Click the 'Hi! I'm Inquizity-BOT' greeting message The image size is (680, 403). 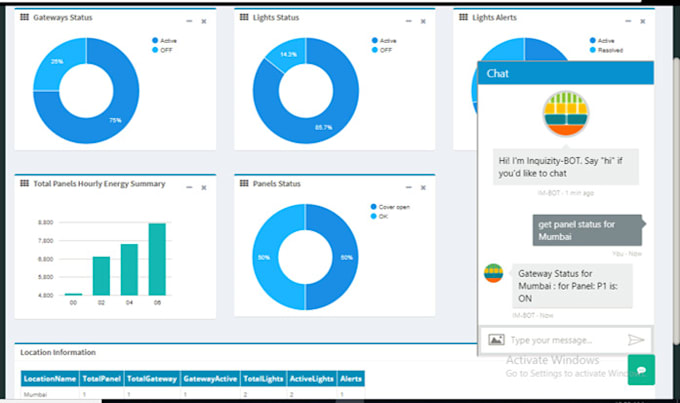(x=566, y=167)
